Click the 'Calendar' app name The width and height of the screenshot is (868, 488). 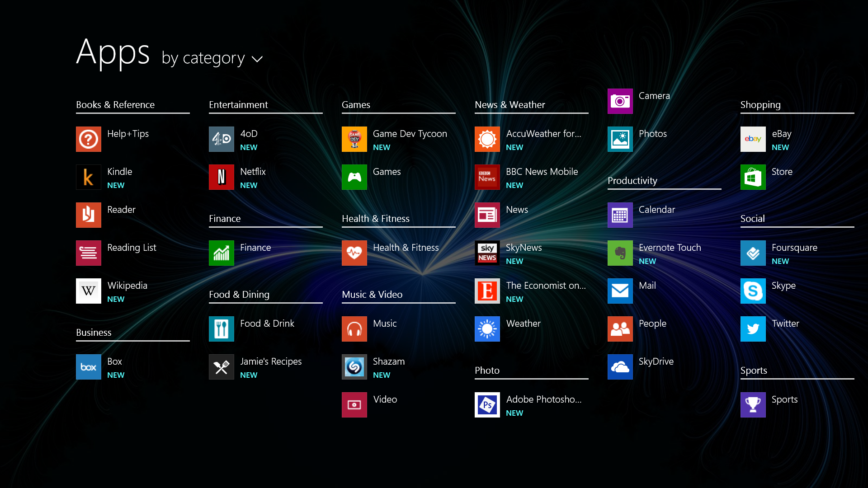[x=656, y=210]
